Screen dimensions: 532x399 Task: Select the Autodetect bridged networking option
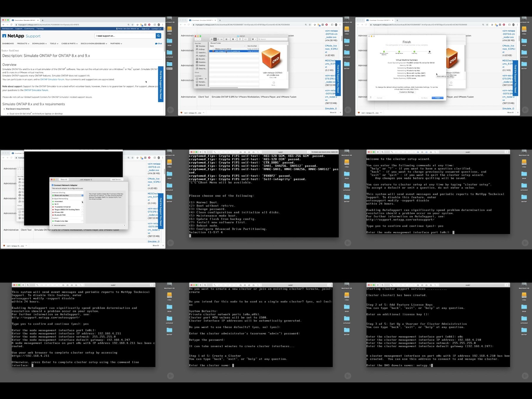[x=82, y=202]
